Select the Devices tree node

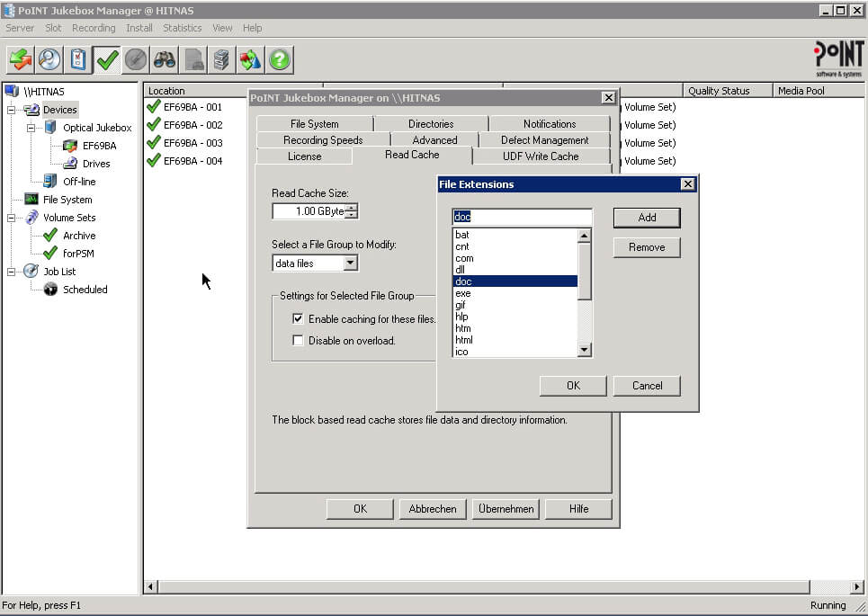tap(59, 110)
